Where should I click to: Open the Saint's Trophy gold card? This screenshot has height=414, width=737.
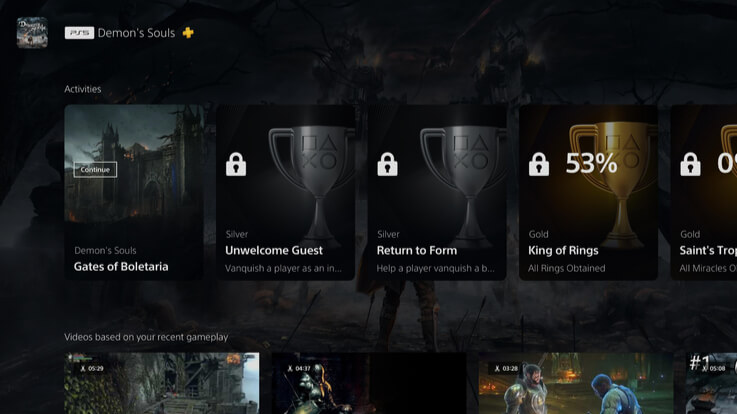(x=704, y=192)
